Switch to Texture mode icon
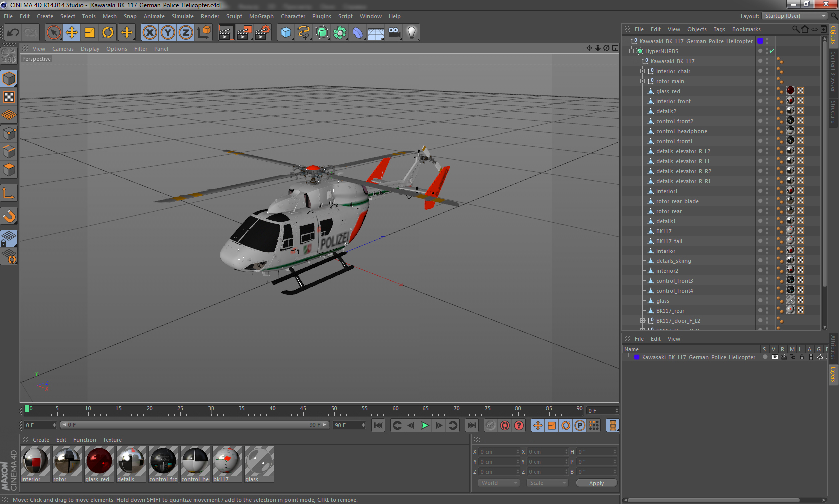This screenshot has width=839, height=504. point(9,97)
